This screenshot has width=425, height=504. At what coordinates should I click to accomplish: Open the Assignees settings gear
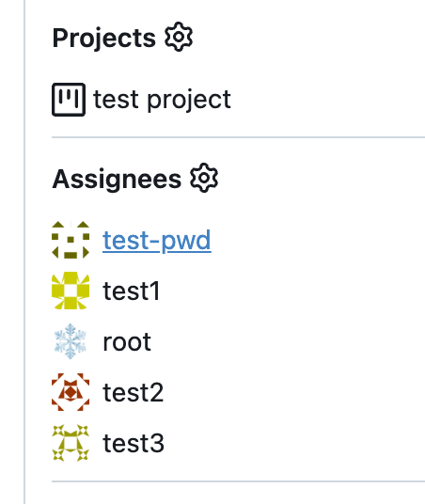[204, 178]
